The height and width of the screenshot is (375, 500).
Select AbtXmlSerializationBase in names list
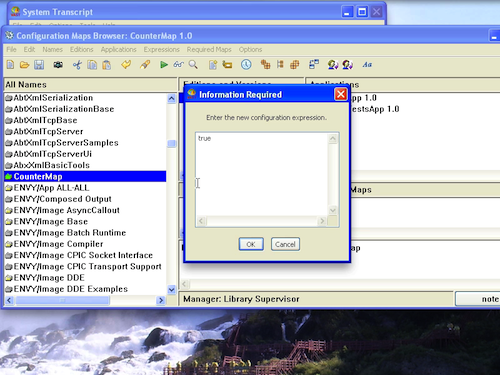point(64,109)
